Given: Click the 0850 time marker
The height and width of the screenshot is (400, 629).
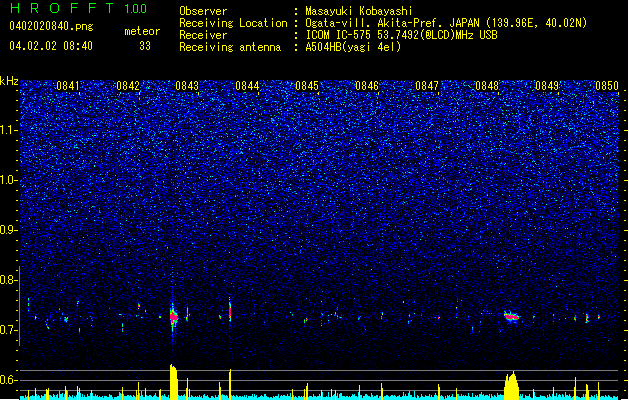Looking at the screenshot, I should [607, 86].
